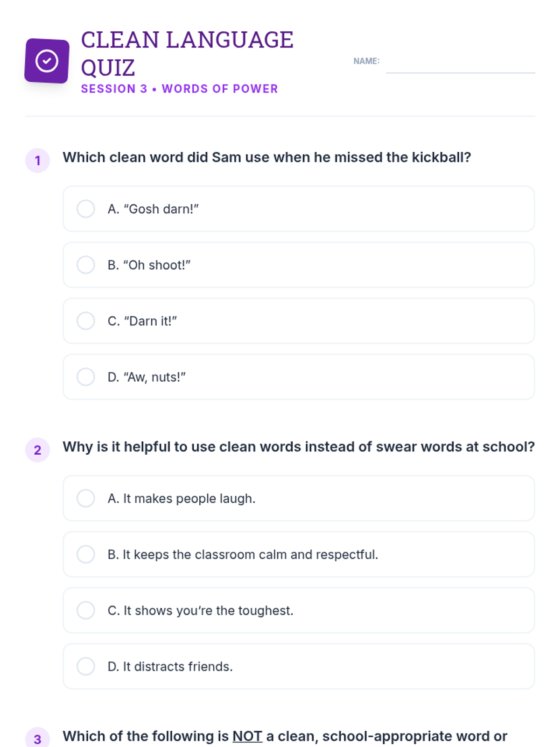Click the "Clean Language Quiz" title
Screen dimensions: 560x747
(x=187, y=53)
